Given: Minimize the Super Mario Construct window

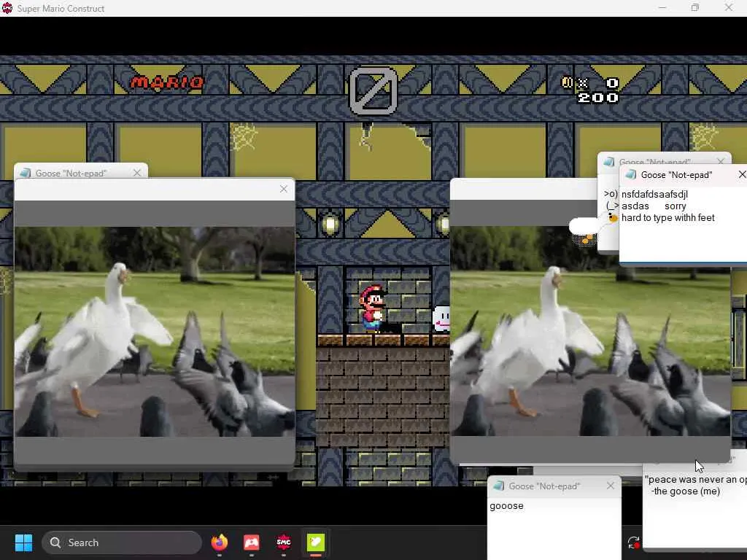Looking at the screenshot, I should coord(662,8).
